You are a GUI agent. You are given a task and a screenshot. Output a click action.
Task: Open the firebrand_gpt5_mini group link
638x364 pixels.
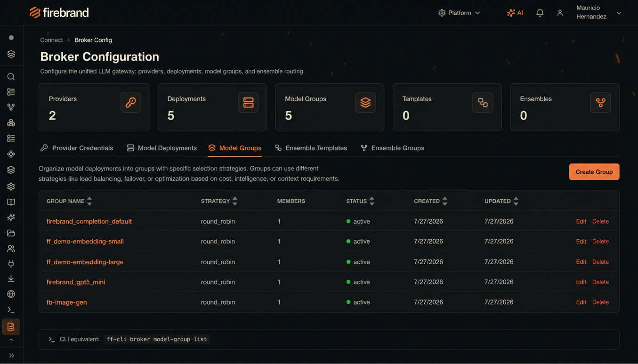[x=76, y=282]
